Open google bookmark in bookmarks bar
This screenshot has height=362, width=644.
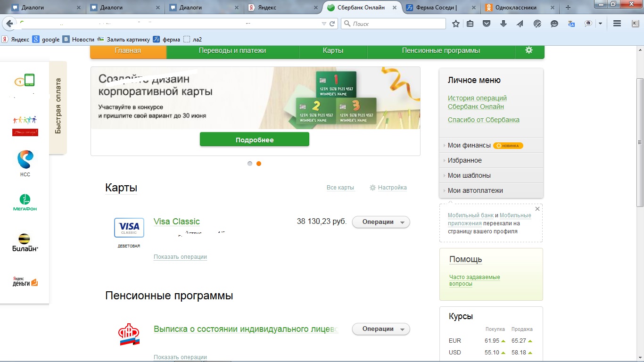46,40
